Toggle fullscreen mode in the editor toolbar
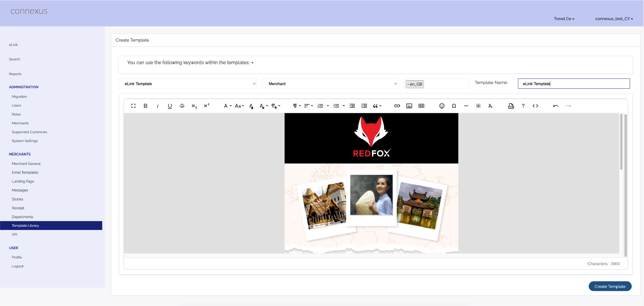Image resolution: width=644 pixels, height=306 pixels. click(x=133, y=106)
